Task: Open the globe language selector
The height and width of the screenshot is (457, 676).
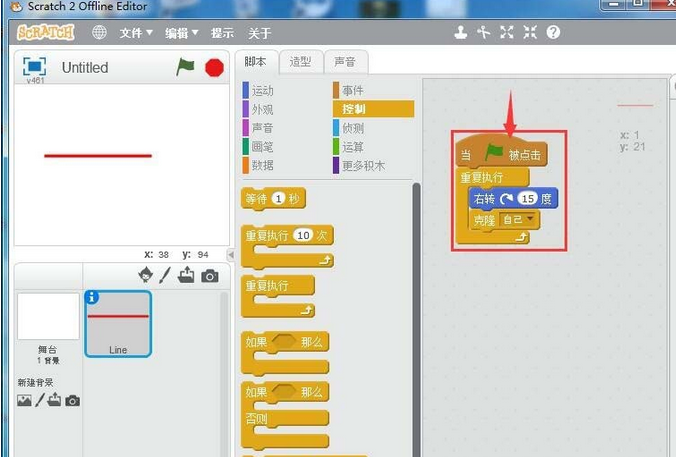Action: (x=99, y=33)
